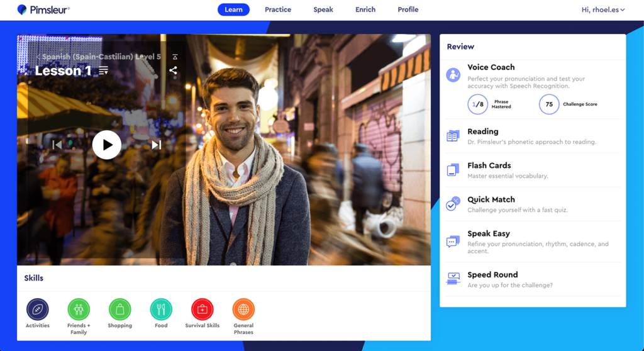Go back via Spanish Level 5 chevron
Viewport: 644px width, 351px height.
click(x=38, y=57)
